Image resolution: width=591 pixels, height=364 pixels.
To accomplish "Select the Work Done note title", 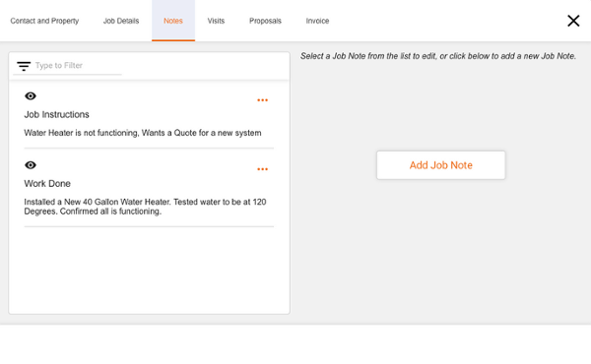I will tap(47, 183).
